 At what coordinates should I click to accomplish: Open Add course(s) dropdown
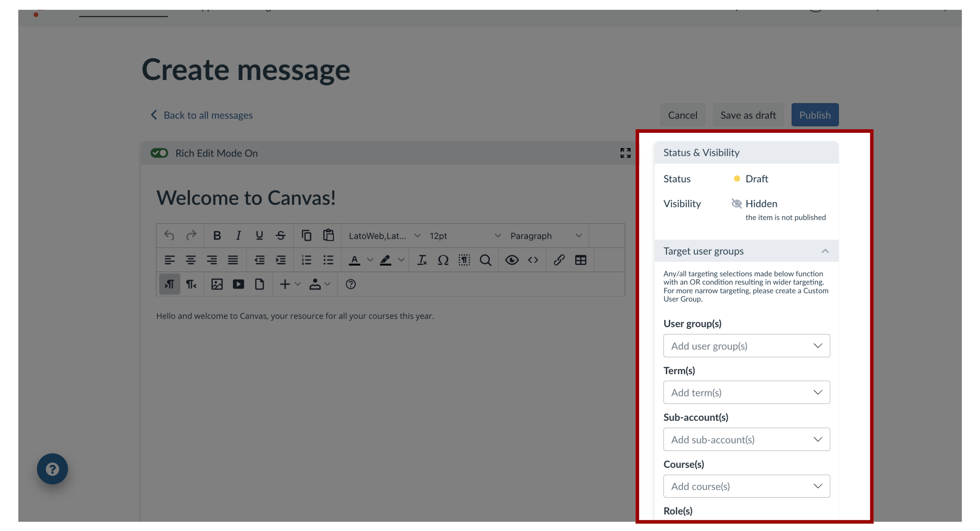point(746,486)
